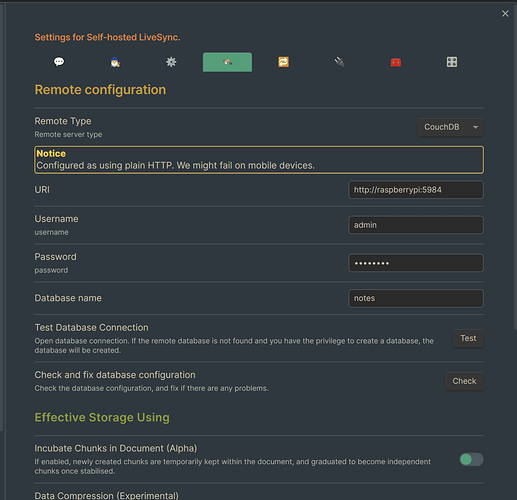Click the yellow Notice plain HTTP warning box

pyautogui.click(x=259, y=160)
